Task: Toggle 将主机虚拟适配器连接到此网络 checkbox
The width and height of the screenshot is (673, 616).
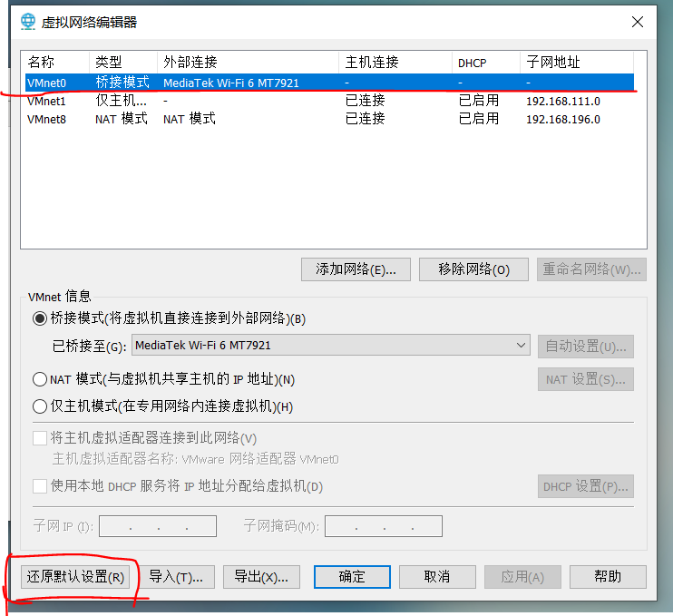Action: tap(40, 438)
